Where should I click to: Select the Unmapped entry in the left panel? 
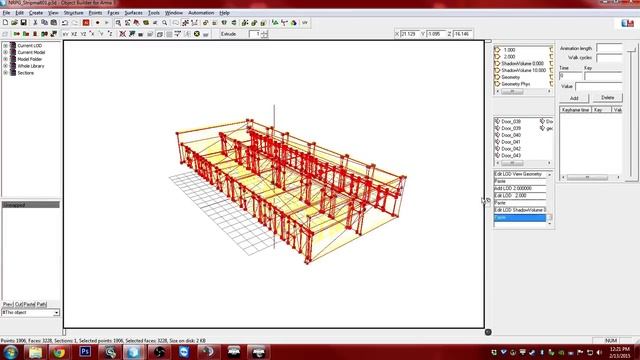tap(31, 205)
